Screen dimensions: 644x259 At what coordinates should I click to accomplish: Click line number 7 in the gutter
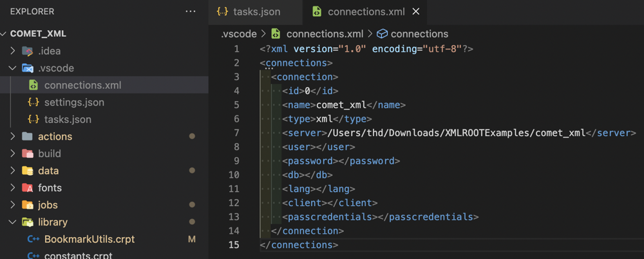click(x=236, y=133)
